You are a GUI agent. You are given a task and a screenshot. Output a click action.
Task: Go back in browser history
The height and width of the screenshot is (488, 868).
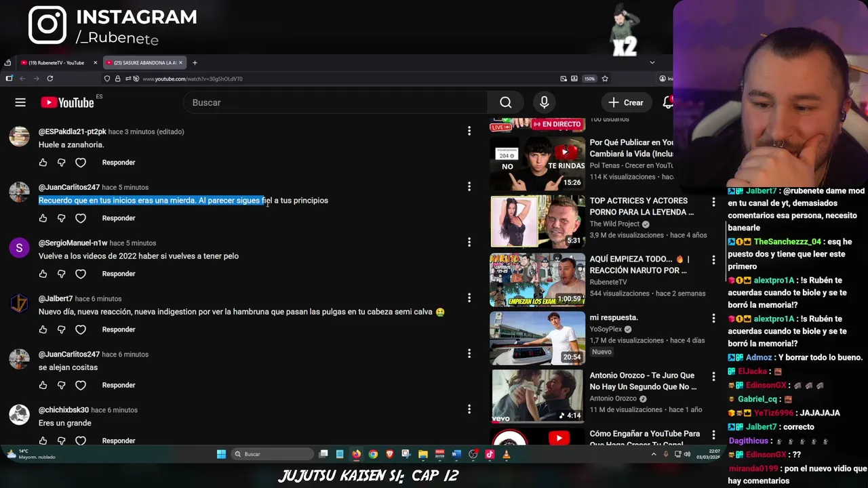pyautogui.click(x=22, y=79)
